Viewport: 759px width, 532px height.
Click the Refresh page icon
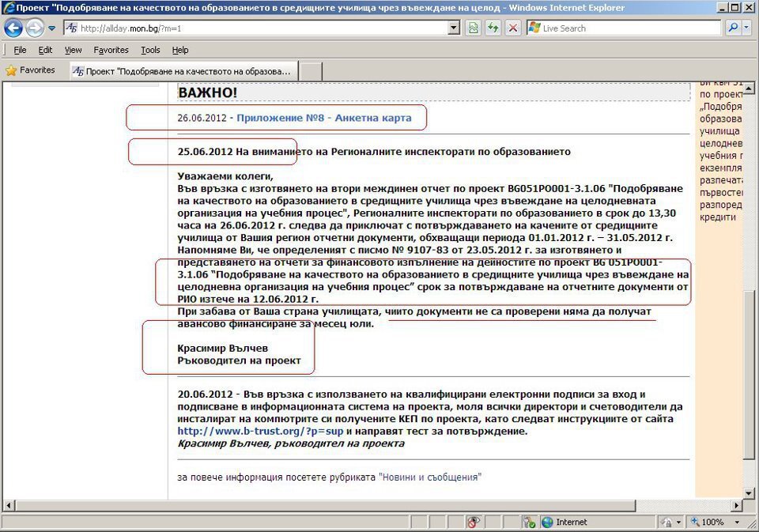[x=493, y=28]
